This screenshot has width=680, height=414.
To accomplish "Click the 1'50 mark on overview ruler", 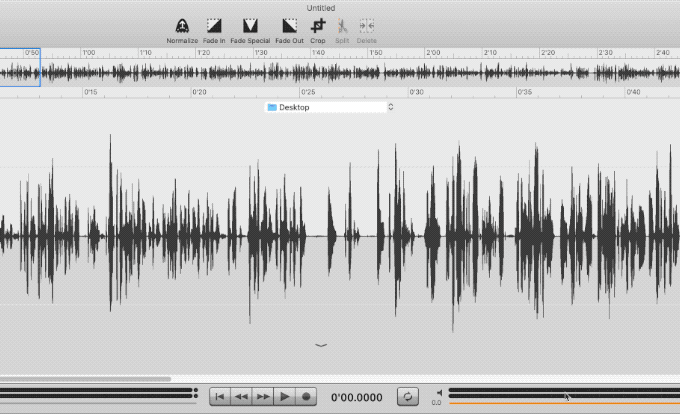I will pyautogui.click(x=375, y=52).
